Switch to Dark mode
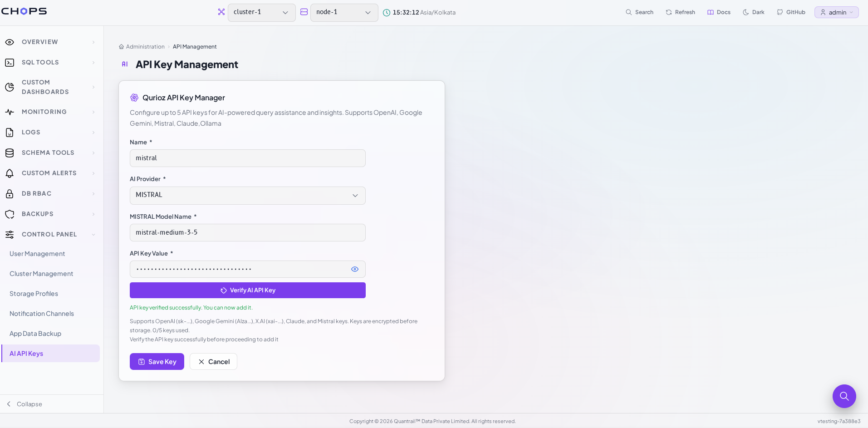Image resolution: width=868 pixels, height=428 pixels. (754, 12)
